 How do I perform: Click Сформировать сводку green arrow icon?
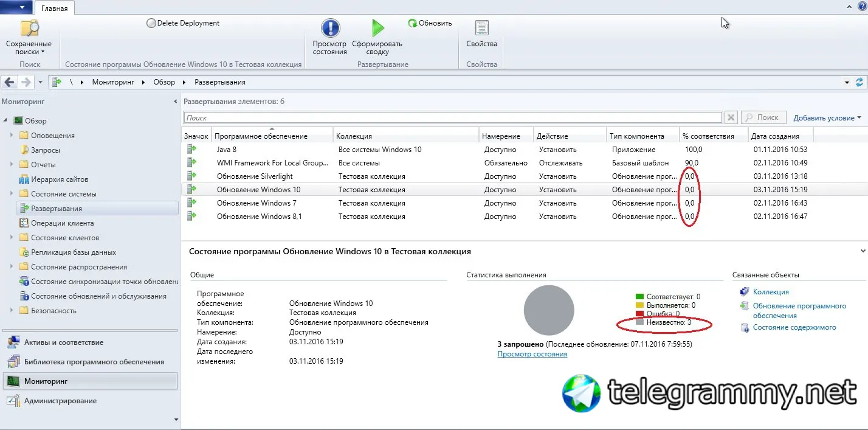(377, 28)
